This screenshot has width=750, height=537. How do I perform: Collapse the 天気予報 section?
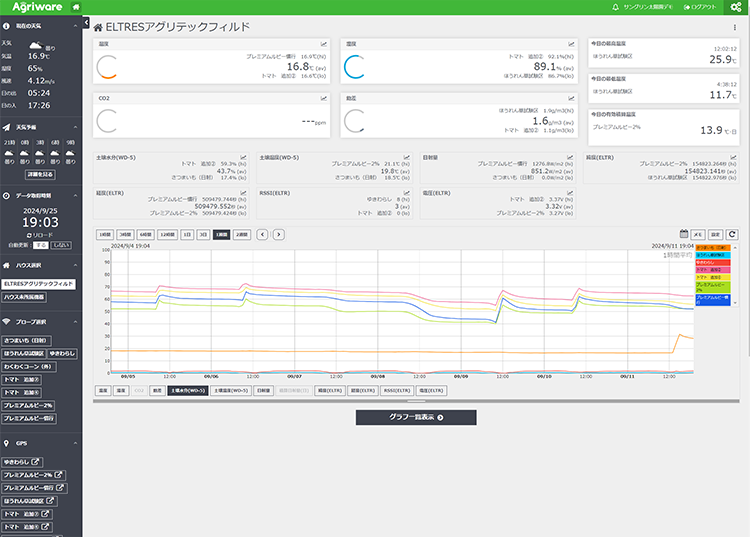[x=75, y=127]
